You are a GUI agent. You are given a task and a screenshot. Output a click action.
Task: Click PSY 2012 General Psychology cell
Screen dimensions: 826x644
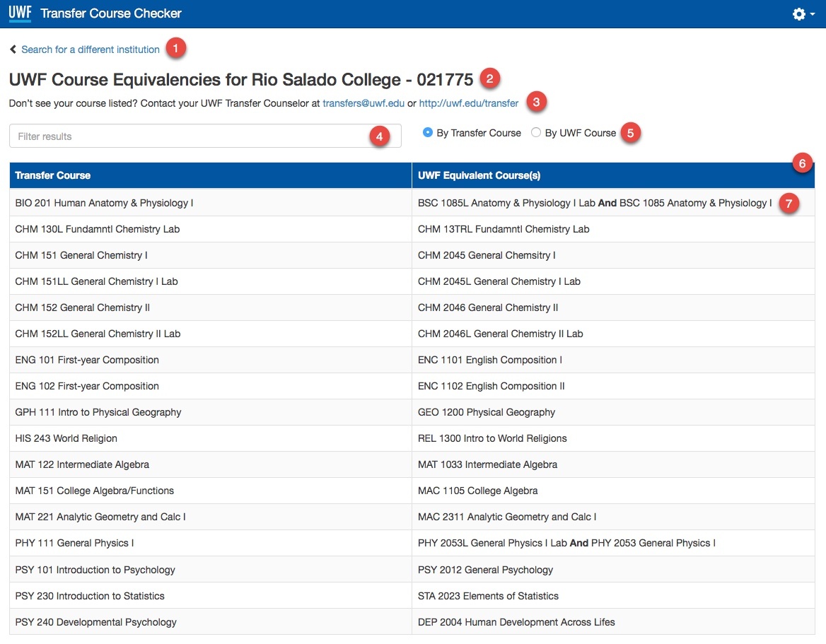click(613, 570)
